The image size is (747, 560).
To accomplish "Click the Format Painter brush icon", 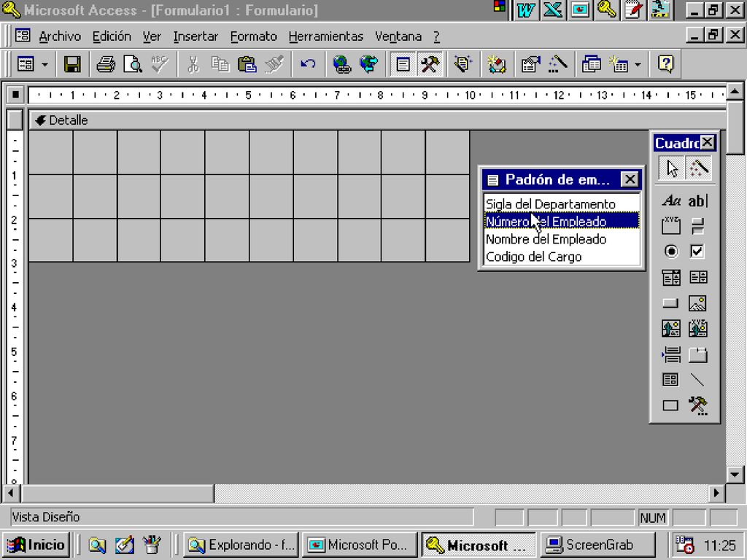I will click(x=274, y=64).
